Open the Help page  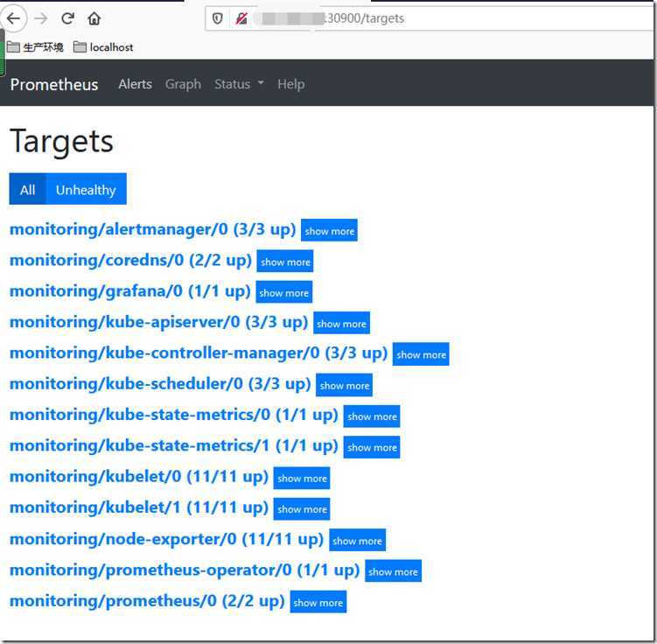(x=290, y=84)
